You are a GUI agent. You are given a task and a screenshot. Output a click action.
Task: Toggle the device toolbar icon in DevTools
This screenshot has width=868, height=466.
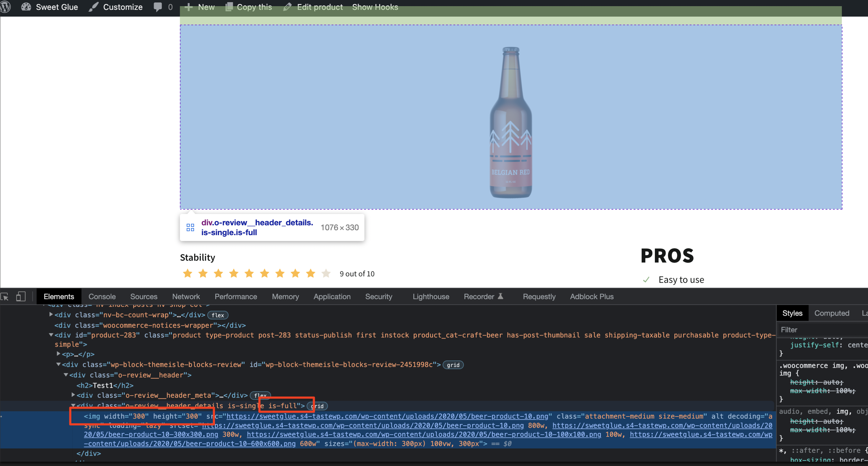(x=21, y=297)
